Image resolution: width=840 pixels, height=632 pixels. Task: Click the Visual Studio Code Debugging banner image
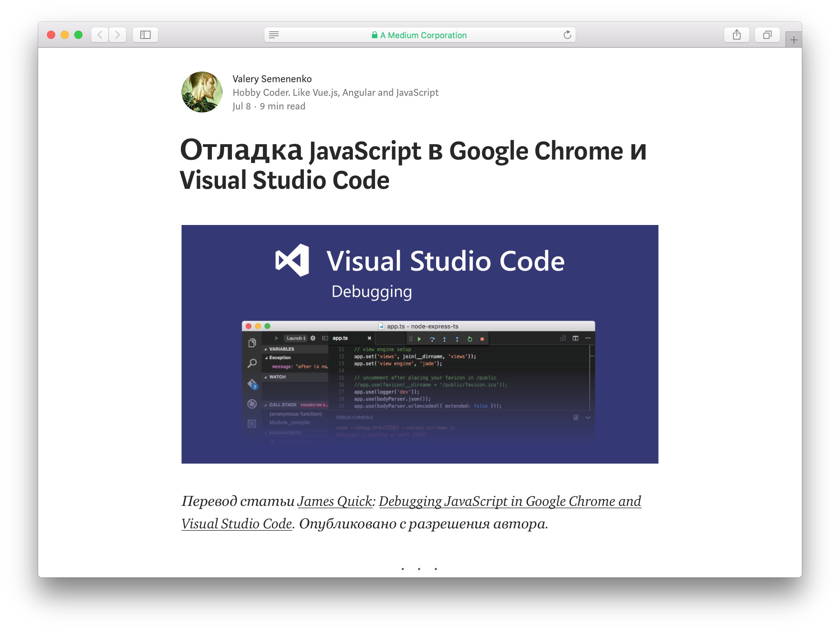point(420,344)
